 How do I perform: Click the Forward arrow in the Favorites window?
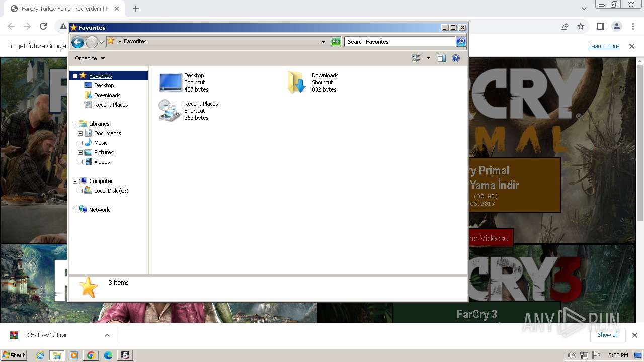click(92, 42)
